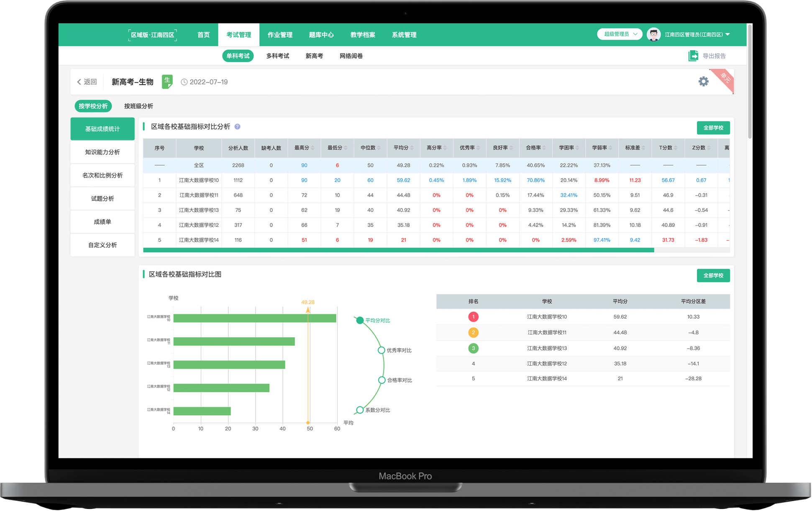The image size is (812, 511).
Task: Open all schools filter above the table
Action: coord(713,128)
